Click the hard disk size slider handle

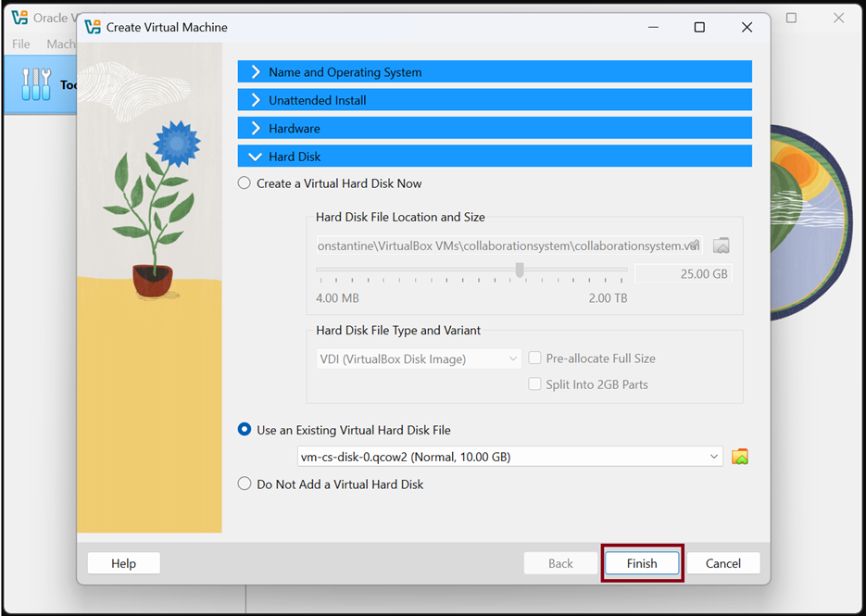[520, 270]
